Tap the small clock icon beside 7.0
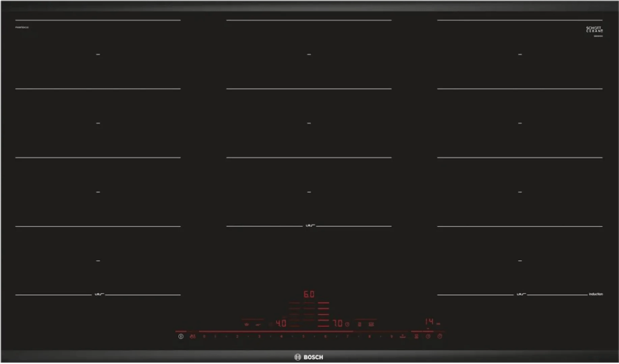 click(347, 324)
